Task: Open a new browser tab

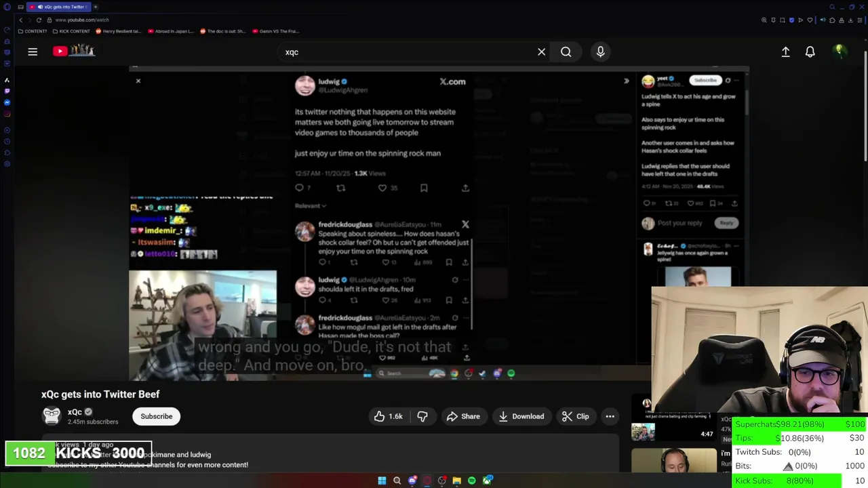Action: [96, 7]
